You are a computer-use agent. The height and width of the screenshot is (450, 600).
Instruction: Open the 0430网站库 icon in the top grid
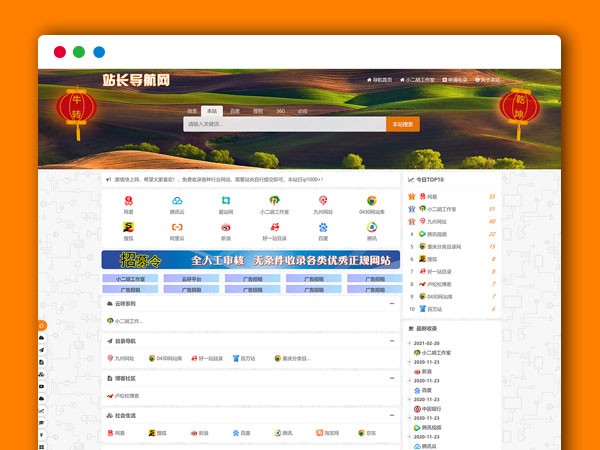(x=371, y=201)
